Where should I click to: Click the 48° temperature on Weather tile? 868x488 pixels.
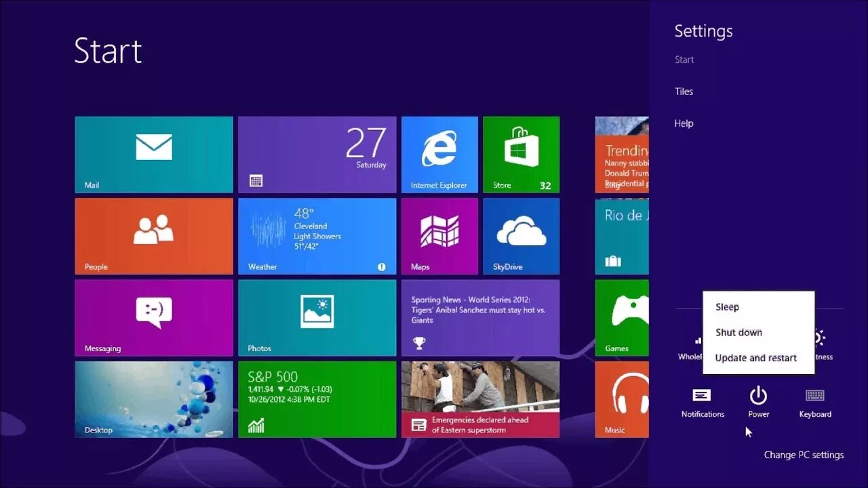click(x=304, y=213)
